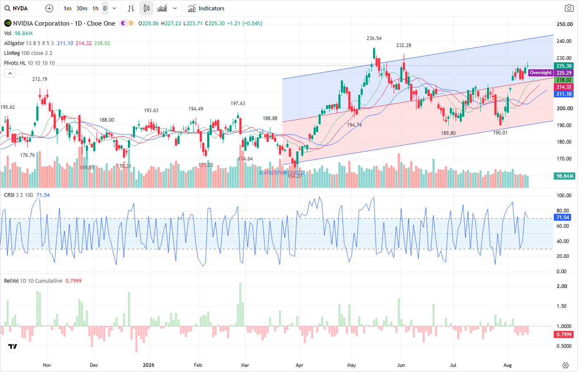Click the orange D data badge
Screen dimensions: 586x392
131,24
